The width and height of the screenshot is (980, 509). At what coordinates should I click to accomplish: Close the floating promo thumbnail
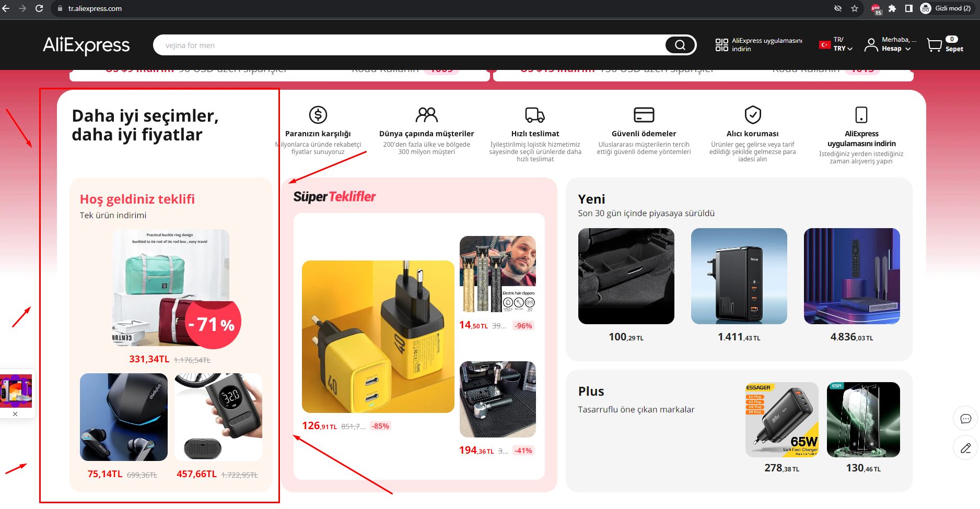tap(15, 413)
